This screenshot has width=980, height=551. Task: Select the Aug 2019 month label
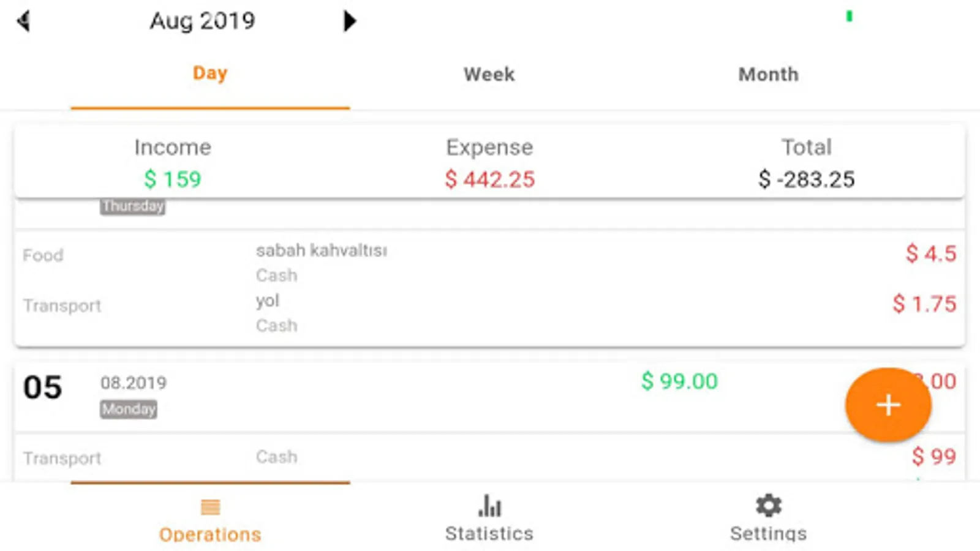click(202, 21)
